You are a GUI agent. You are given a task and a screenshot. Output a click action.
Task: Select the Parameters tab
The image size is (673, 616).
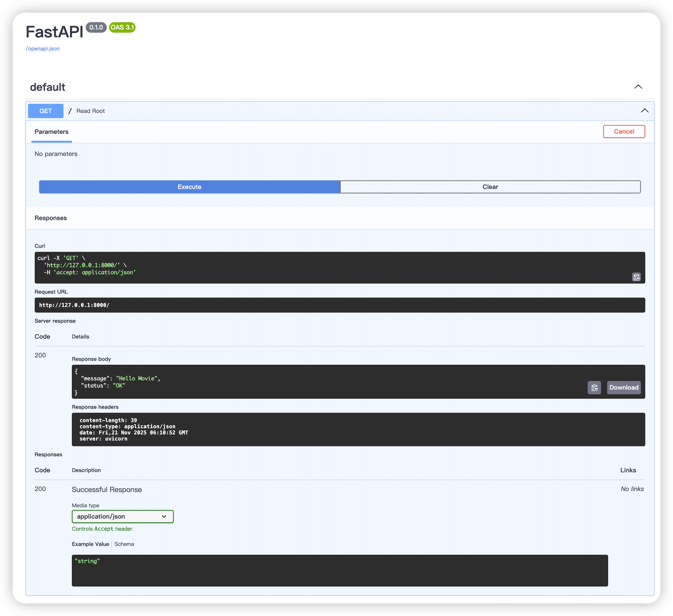[52, 132]
